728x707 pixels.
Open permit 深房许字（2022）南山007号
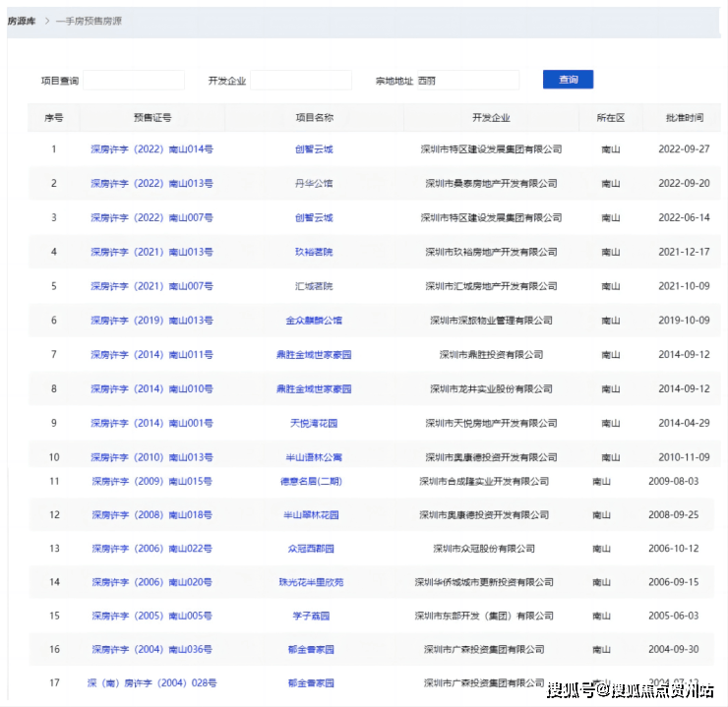[152, 218]
